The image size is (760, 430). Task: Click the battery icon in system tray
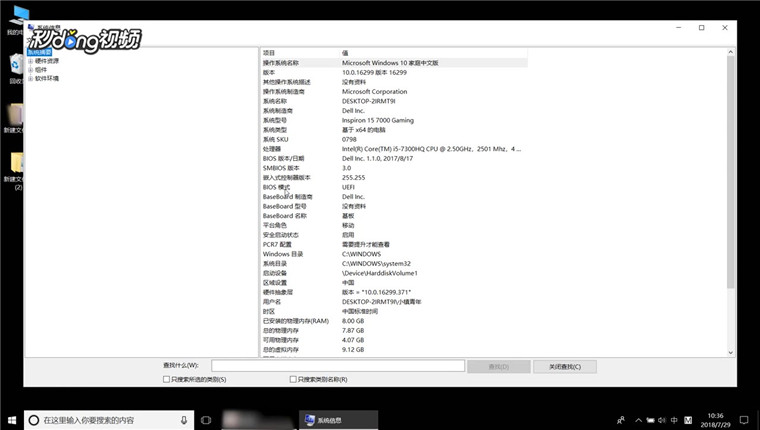(650, 420)
